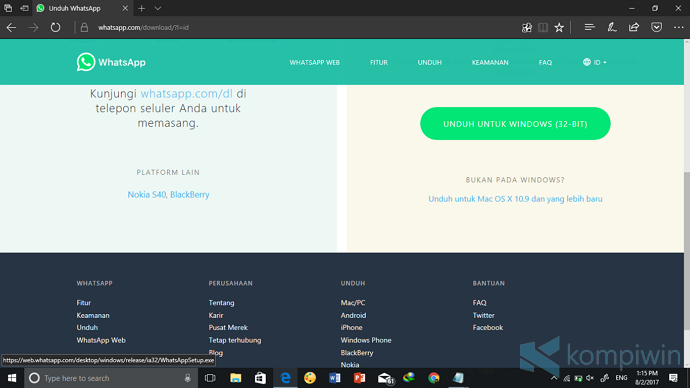Open the Mail app on taskbar
This screenshot has height=388, width=690.
(x=385, y=378)
